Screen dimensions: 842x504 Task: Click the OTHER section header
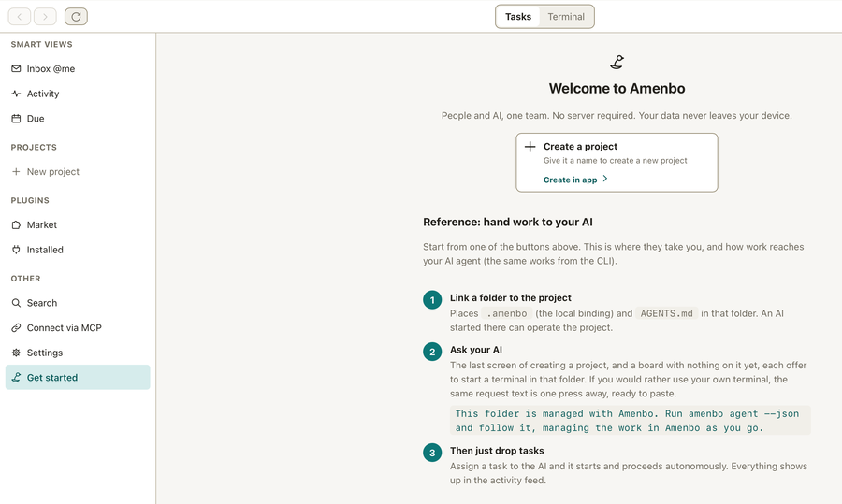pyautogui.click(x=26, y=279)
